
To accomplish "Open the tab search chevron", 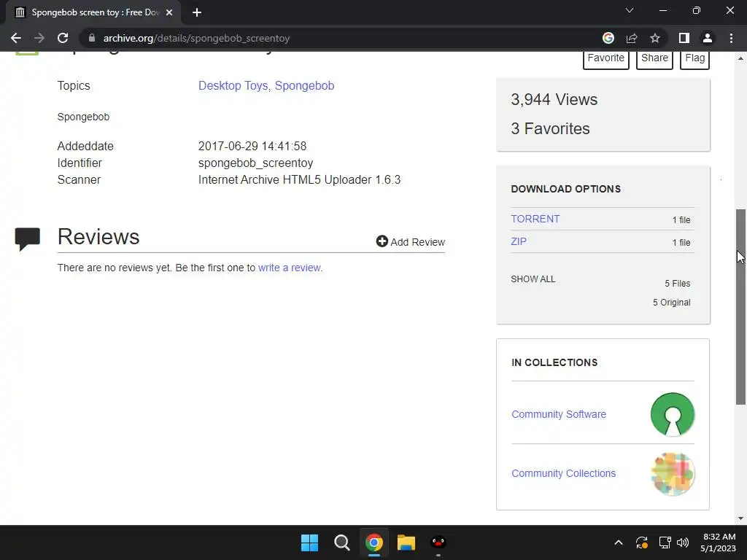I will click(630, 10).
